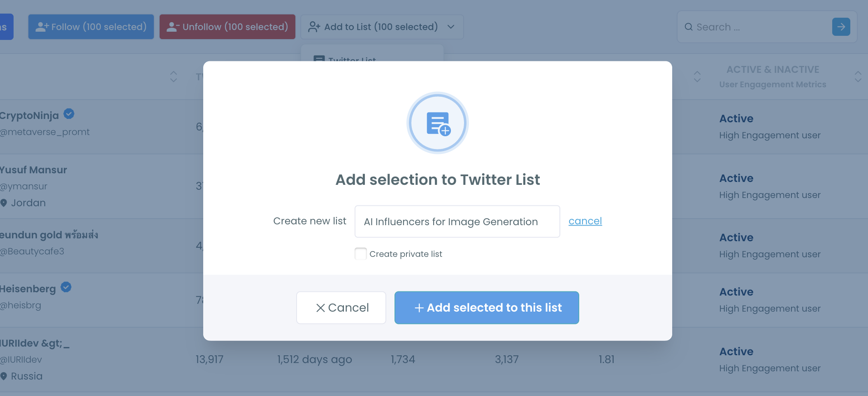
Task: Click the sort chevron on the first column header
Action: pos(173,77)
